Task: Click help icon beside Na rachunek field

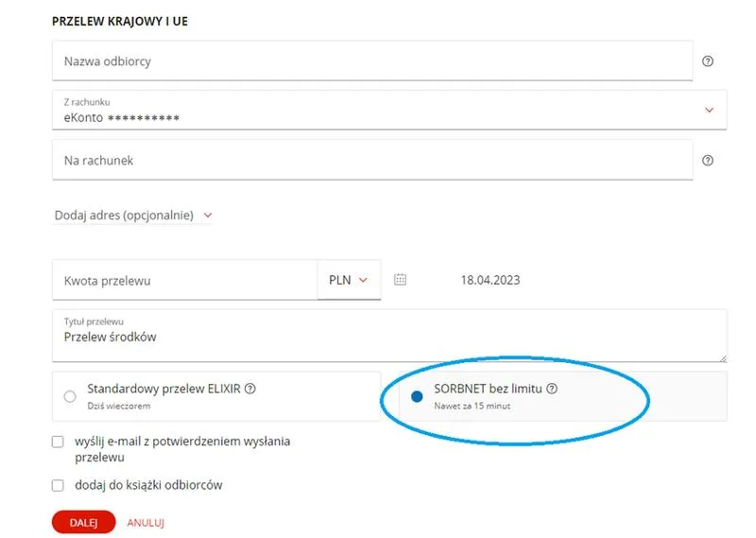Action: pos(707,160)
